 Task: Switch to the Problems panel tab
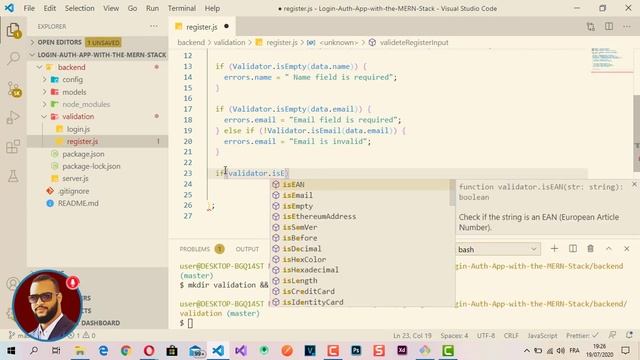pyautogui.click(x=202, y=249)
